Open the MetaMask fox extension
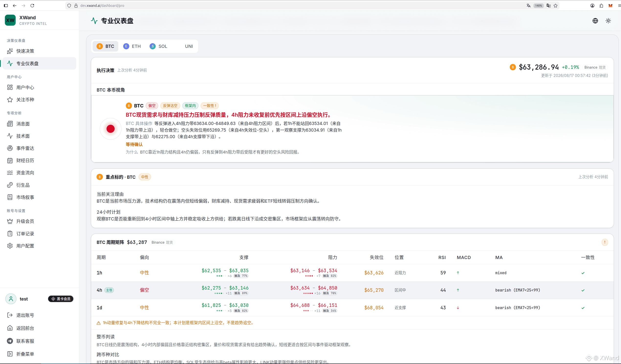The height and width of the screenshot is (364, 621). click(x=610, y=5)
